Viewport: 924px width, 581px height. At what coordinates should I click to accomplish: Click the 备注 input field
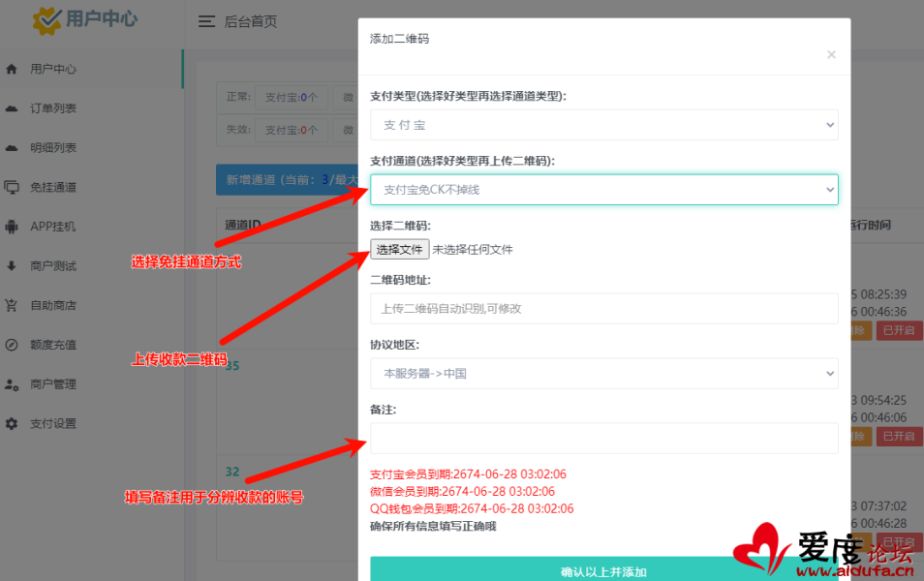(604, 439)
